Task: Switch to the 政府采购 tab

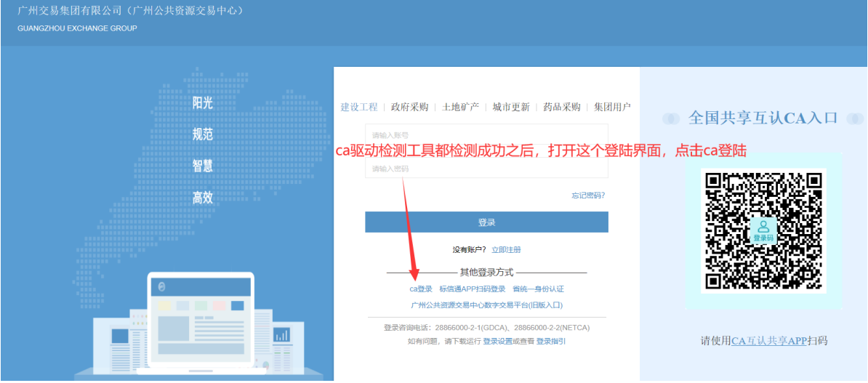Action: point(409,107)
